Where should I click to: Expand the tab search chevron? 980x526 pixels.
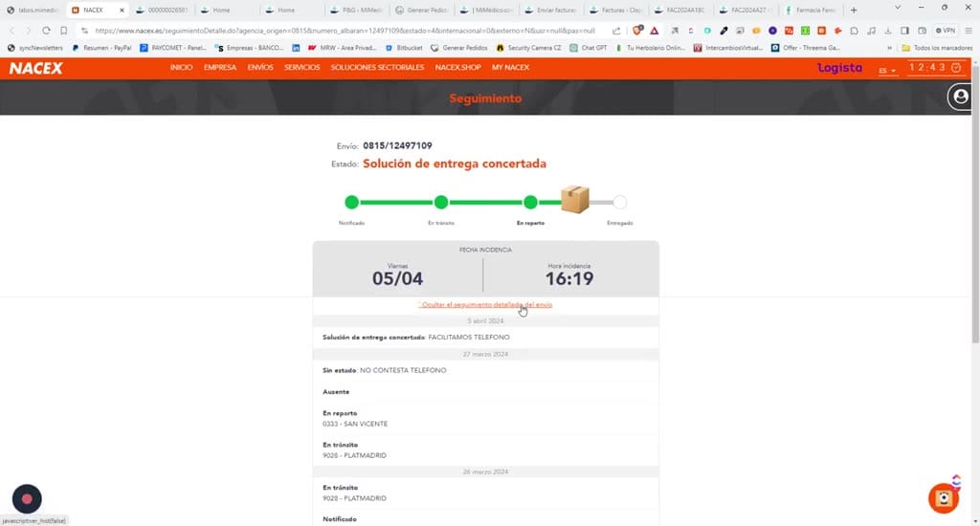(x=897, y=8)
